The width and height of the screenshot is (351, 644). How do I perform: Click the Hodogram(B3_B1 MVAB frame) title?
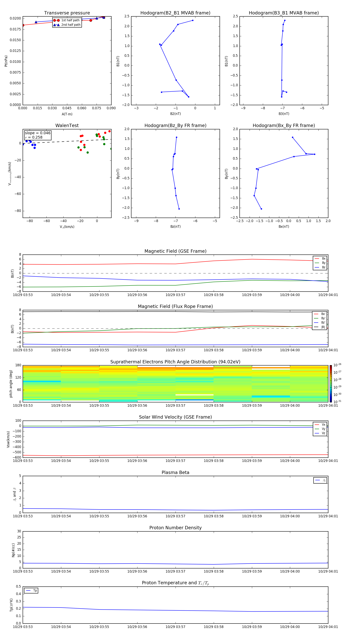[284, 13]
